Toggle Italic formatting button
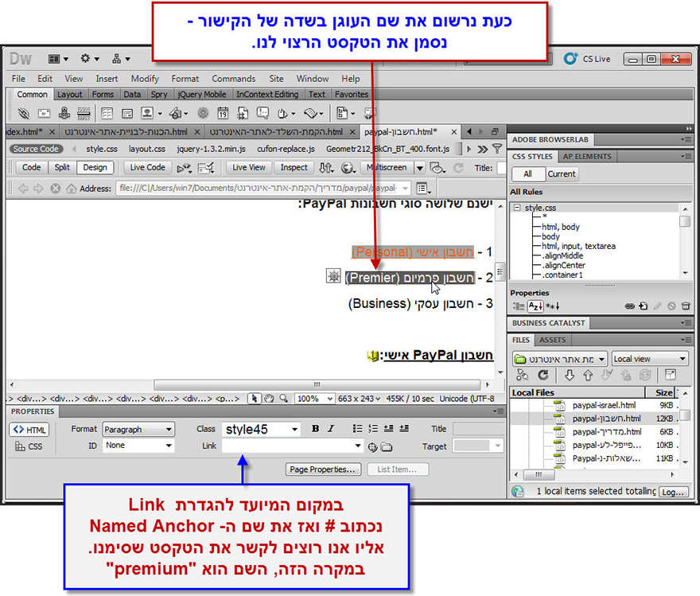Image resolution: width=700 pixels, height=596 pixels. coord(331,429)
